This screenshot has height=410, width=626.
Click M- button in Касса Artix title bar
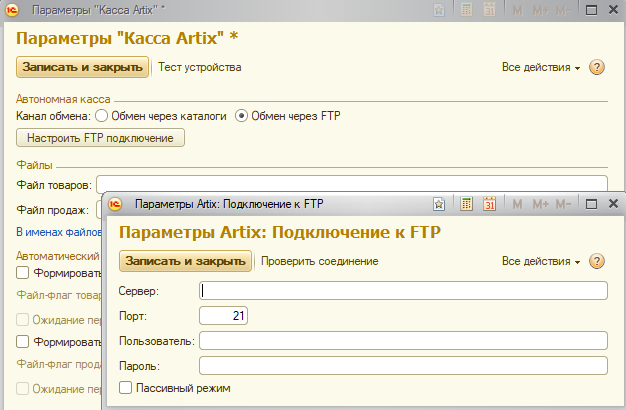563,10
